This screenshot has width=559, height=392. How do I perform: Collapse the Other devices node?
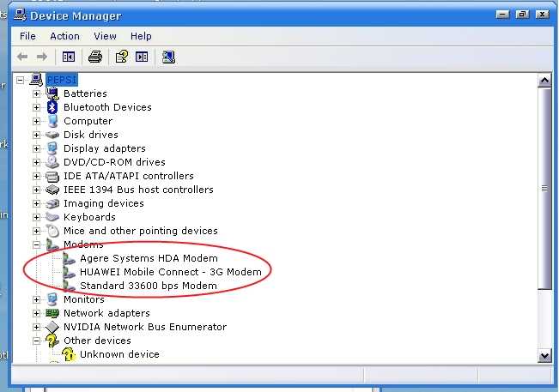click(x=36, y=341)
